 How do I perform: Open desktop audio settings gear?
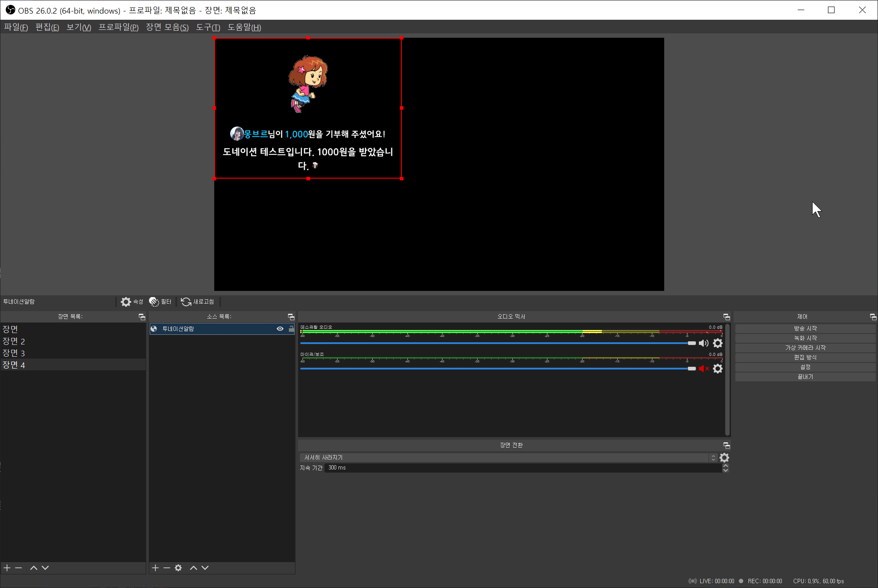[718, 343]
